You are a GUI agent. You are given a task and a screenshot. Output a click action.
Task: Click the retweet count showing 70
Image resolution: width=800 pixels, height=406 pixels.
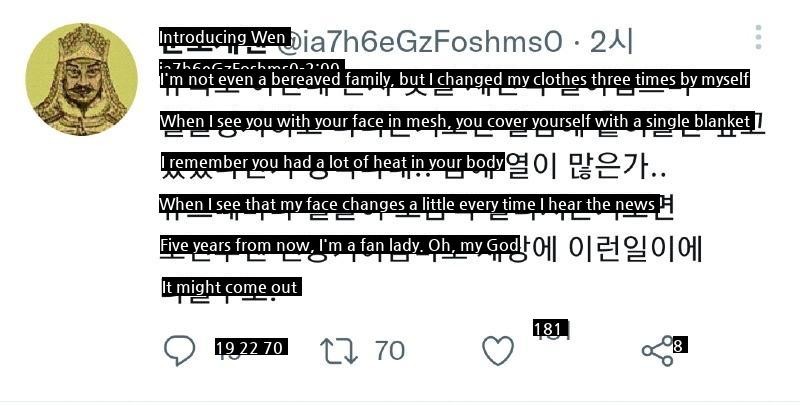[390, 350]
